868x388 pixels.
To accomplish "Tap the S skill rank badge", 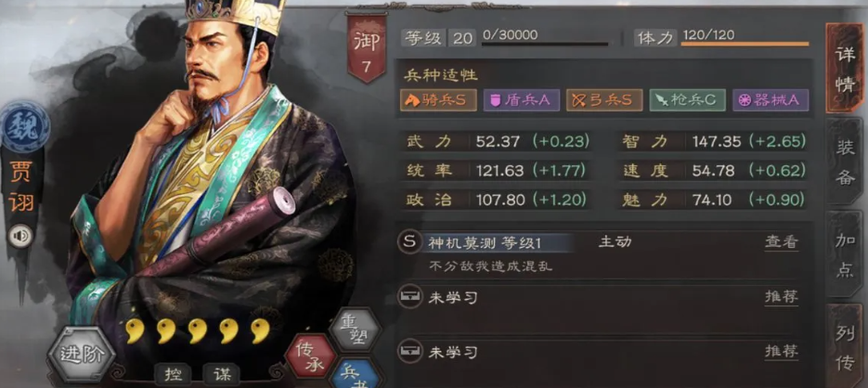I will click(x=409, y=242).
